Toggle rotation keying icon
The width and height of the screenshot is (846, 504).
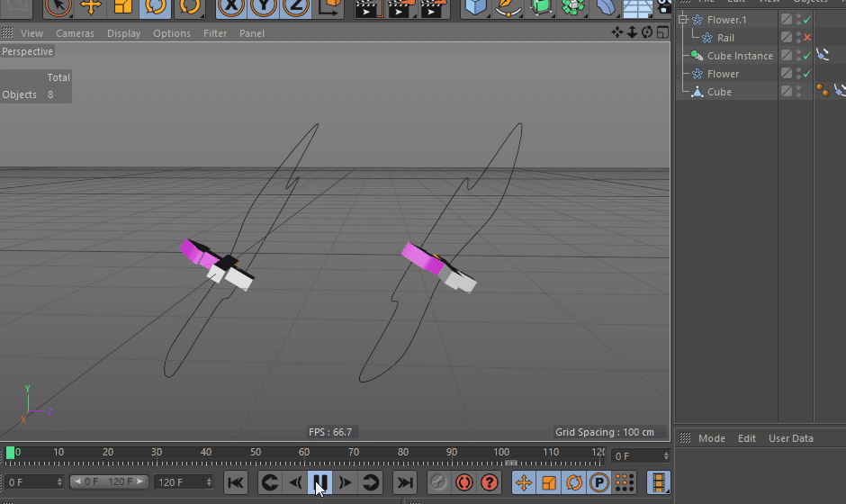pos(574,482)
